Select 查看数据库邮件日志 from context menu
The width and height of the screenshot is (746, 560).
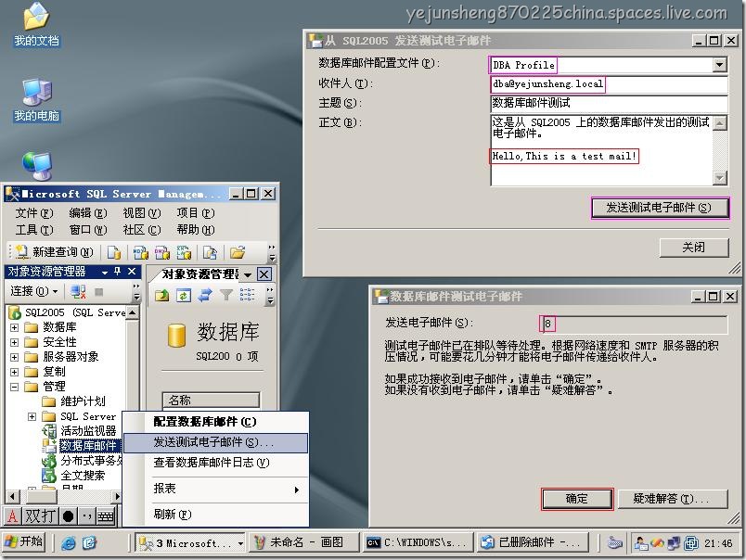coord(215,463)
